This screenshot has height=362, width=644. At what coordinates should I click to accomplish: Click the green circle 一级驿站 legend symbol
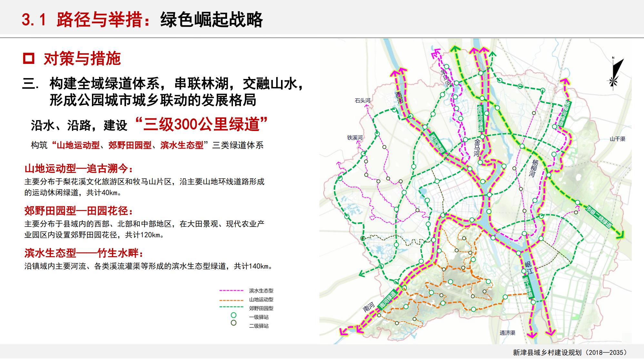coord(234,315)
